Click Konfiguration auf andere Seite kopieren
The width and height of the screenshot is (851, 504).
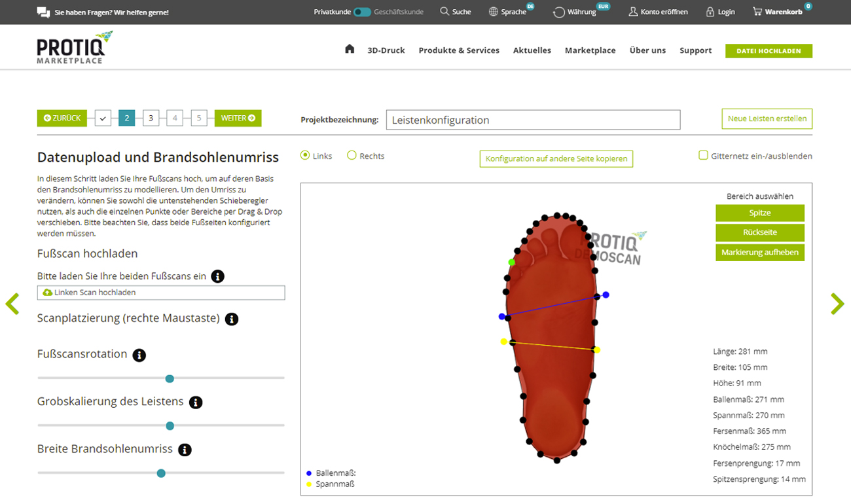point(556,158)
